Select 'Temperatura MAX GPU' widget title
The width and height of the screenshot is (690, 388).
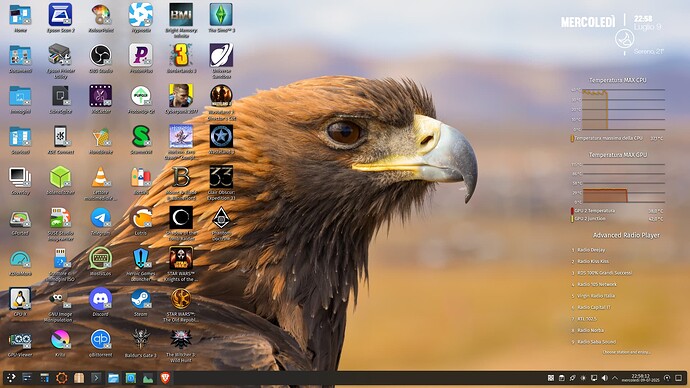tap(618, 155)
